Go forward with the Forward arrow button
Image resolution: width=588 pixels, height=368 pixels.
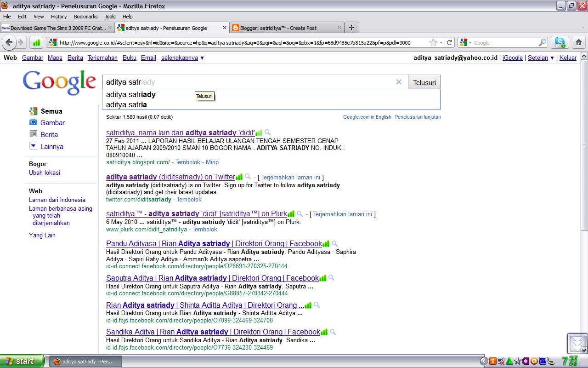20,42
